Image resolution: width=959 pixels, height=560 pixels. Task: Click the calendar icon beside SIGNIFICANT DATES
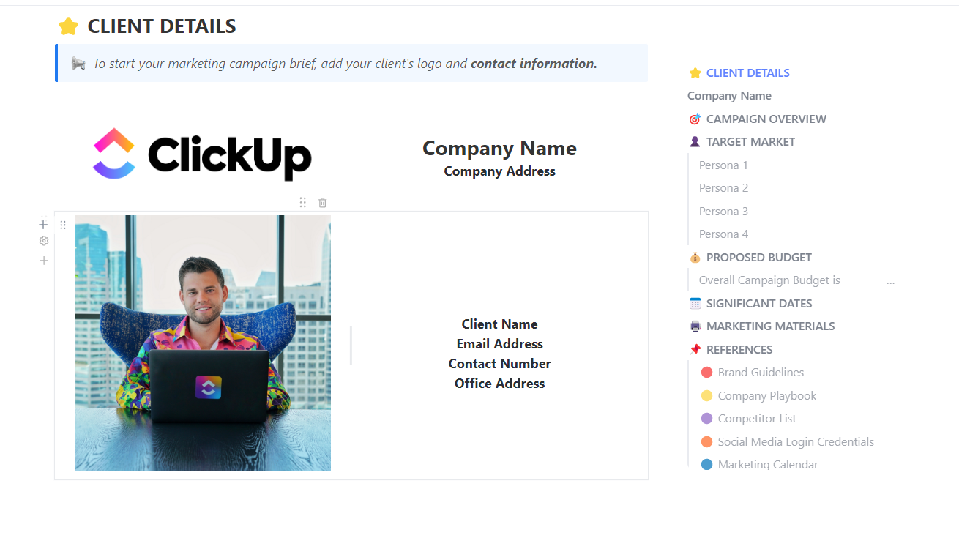[695, 304]
